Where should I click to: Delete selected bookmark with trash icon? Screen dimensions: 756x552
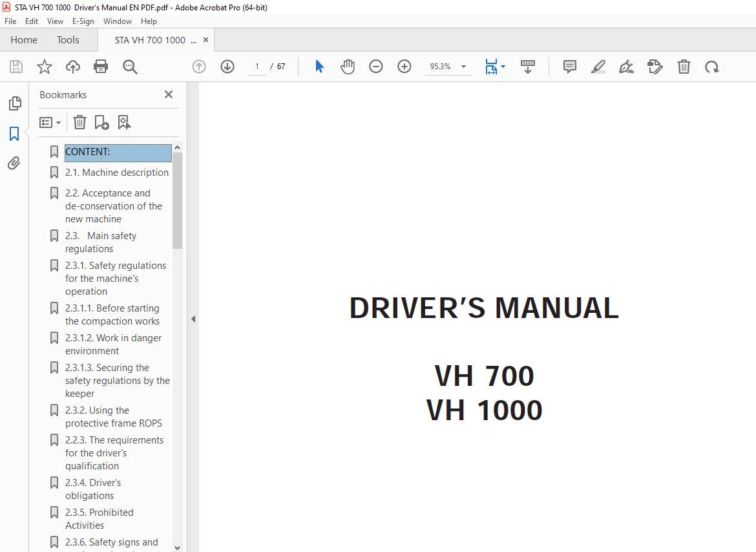pyautogui.click(x=79, y=122)
